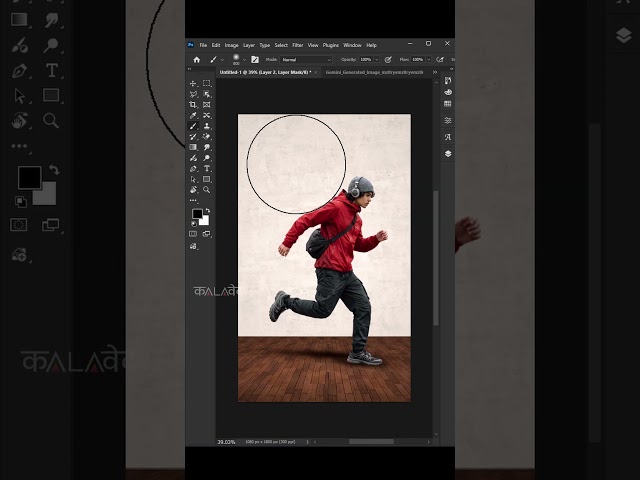Image resolution: width=640 pixels, height=480 pixels.
Task: Select the Horizontal Type tool
Action: tap(207, 169)
